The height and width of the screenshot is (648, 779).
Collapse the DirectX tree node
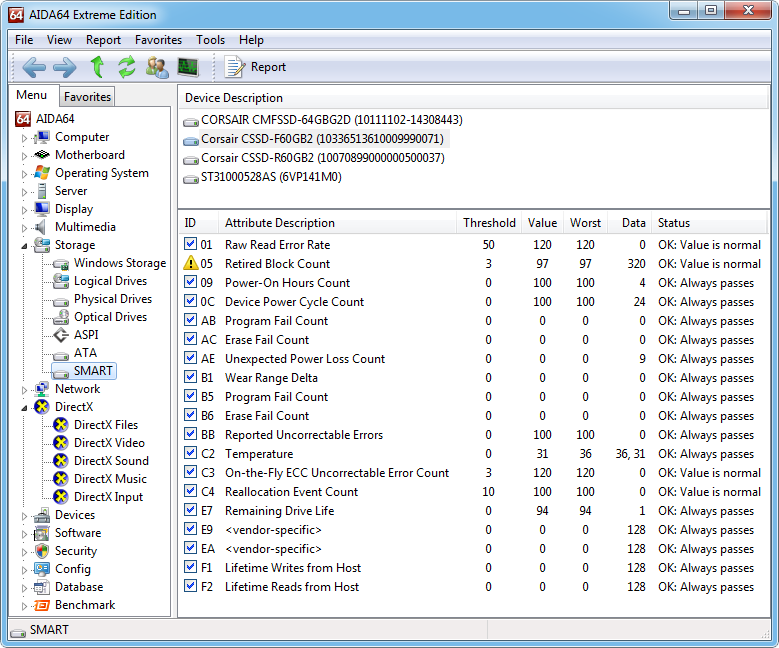click(x=24, y=408)
